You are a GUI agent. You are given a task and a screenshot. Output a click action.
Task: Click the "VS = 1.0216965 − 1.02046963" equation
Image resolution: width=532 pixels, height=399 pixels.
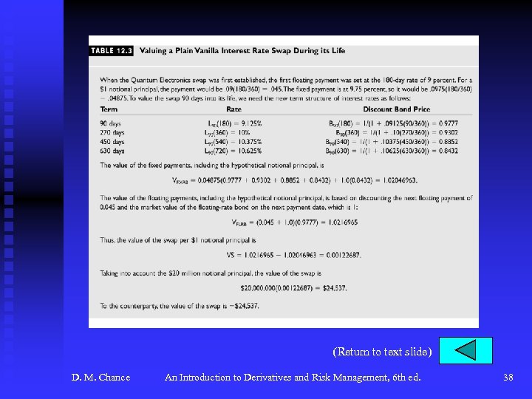tap(294, 255)
